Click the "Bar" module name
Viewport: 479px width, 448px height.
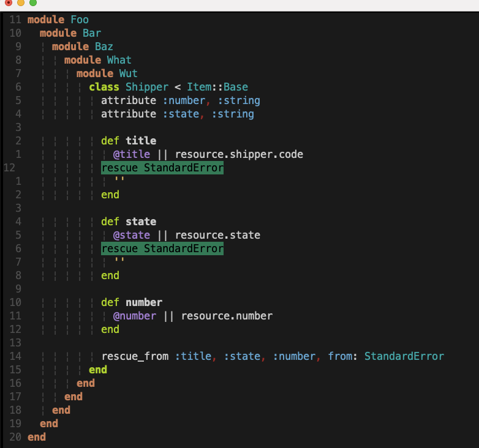click(92, 33)
